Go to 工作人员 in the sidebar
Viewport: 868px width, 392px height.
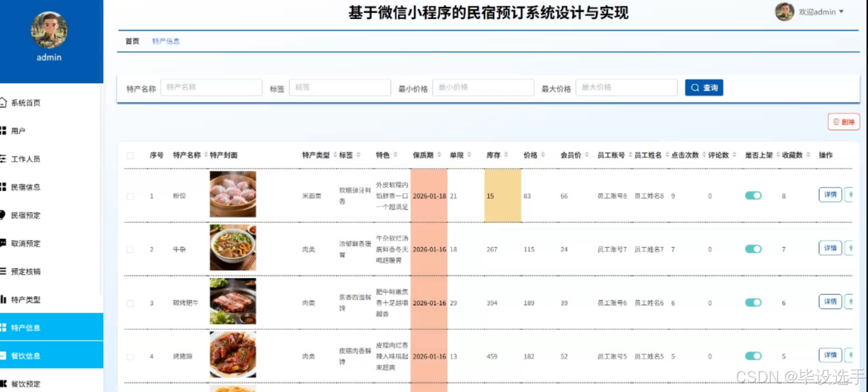pos(26,159)
